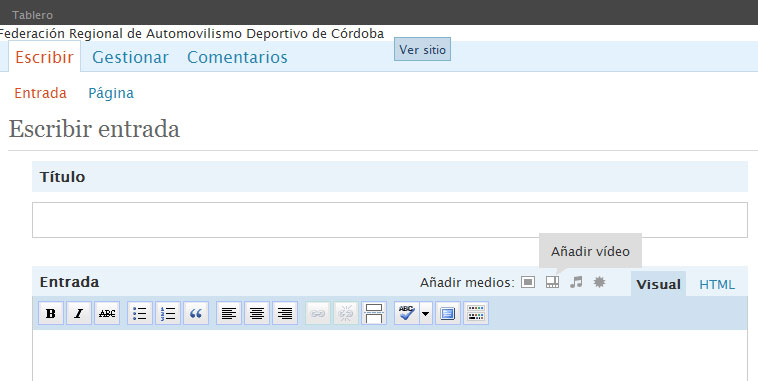The image size is (758, 381).
Task: Insert ordered numbered list
Action: click(x=168, y=313)
